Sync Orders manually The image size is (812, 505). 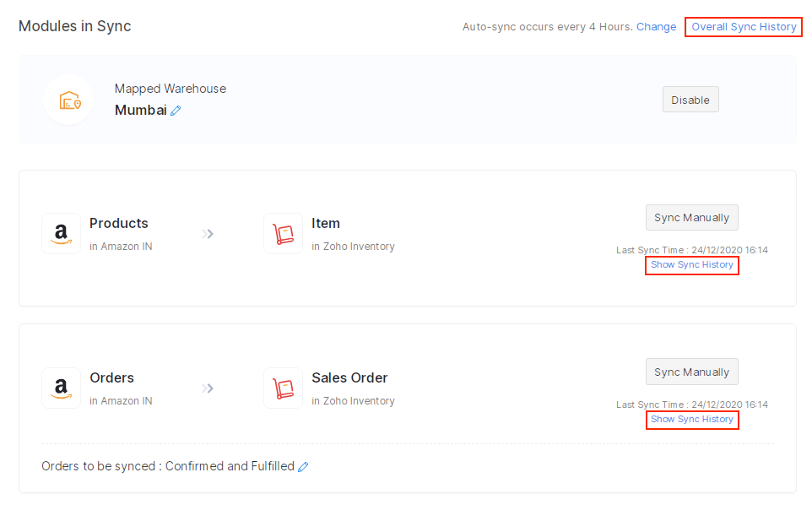(691, 372)
